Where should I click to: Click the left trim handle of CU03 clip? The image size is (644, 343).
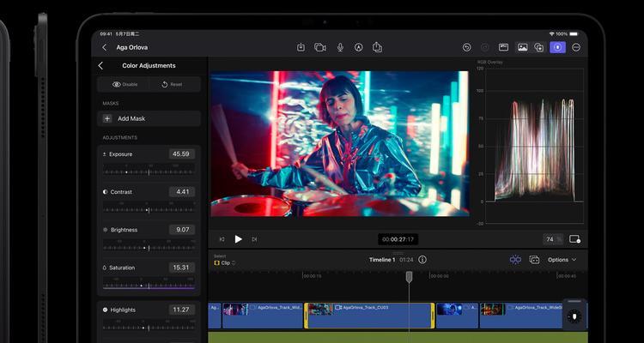[x=306, y=316]
